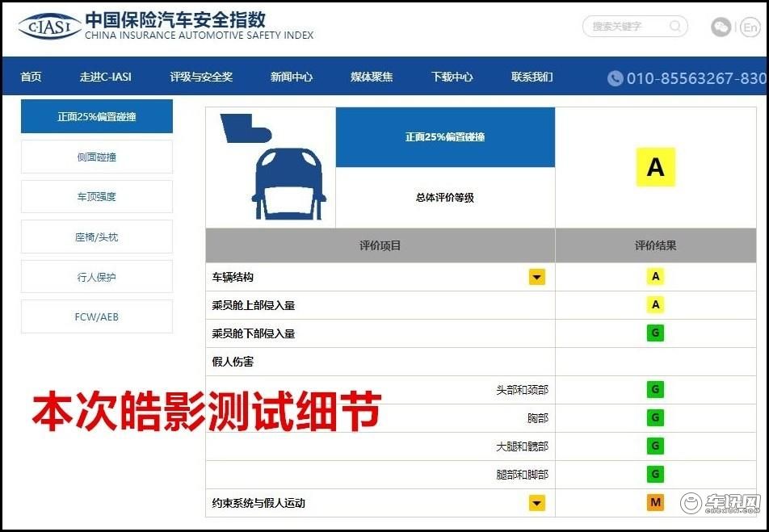This screenshot has height=532, width=769.
Task: Open the 新闻中心 menu item
Action: tap(292, 77)
